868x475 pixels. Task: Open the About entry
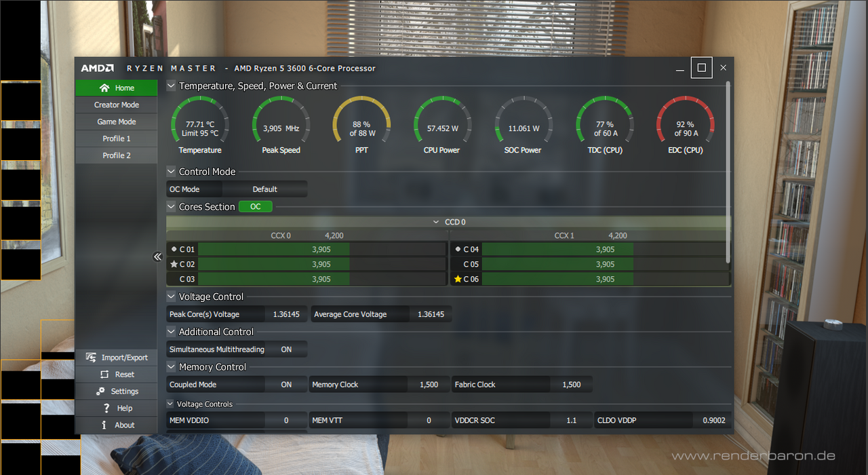[116, 425]
